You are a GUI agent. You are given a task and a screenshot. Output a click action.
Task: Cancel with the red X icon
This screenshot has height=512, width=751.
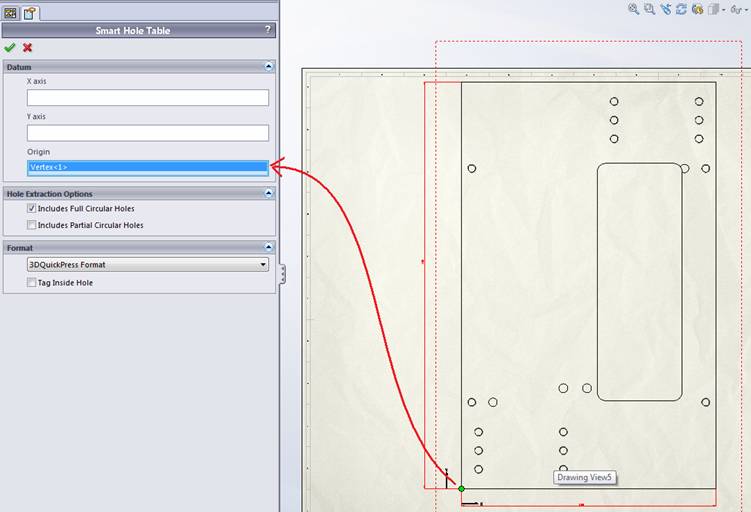(27, 47)
